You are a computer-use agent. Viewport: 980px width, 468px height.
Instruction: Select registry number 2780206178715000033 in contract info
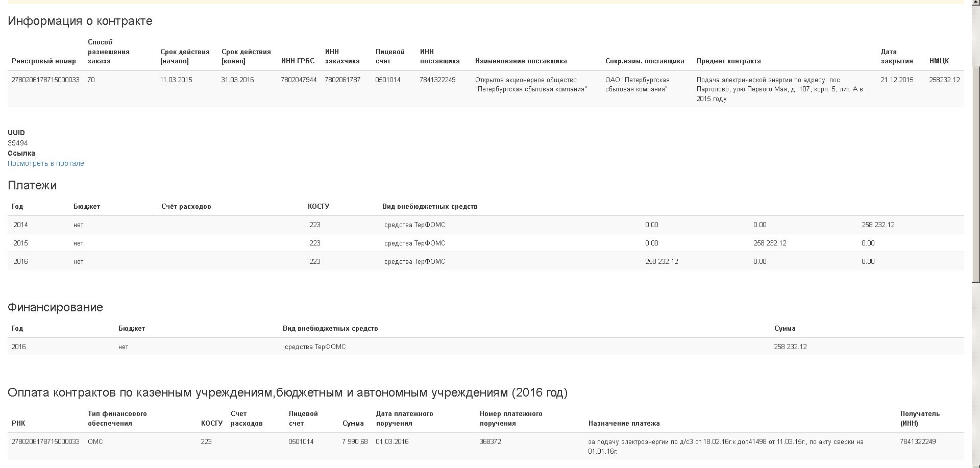point(45,80)
